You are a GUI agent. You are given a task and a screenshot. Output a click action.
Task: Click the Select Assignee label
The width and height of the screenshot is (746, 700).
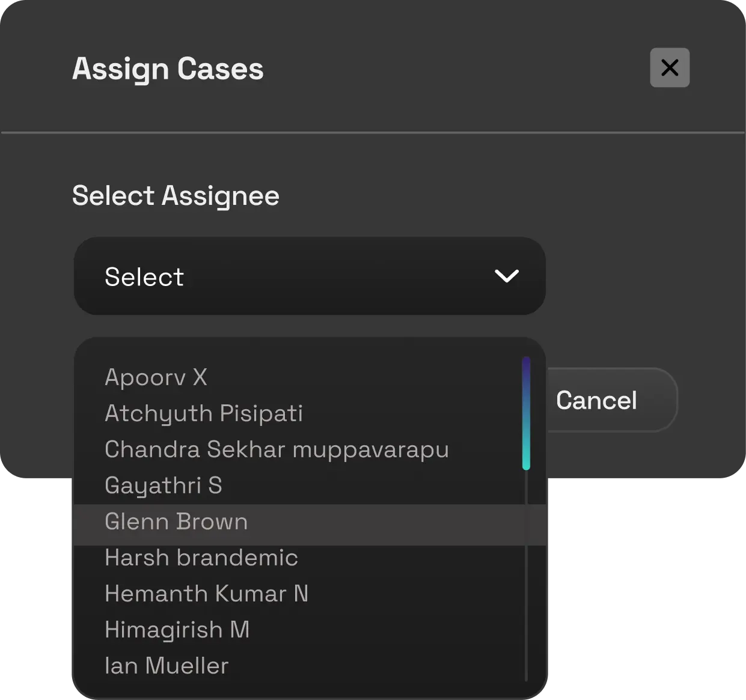(176, 195)
